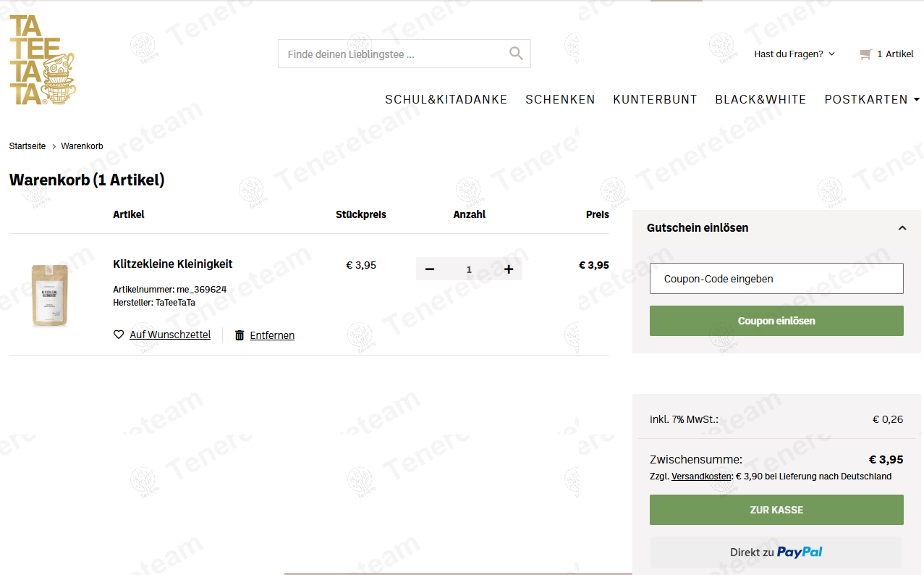Click the horizontal scrollbar at bottom
The image size is (924, 575).
458,574
